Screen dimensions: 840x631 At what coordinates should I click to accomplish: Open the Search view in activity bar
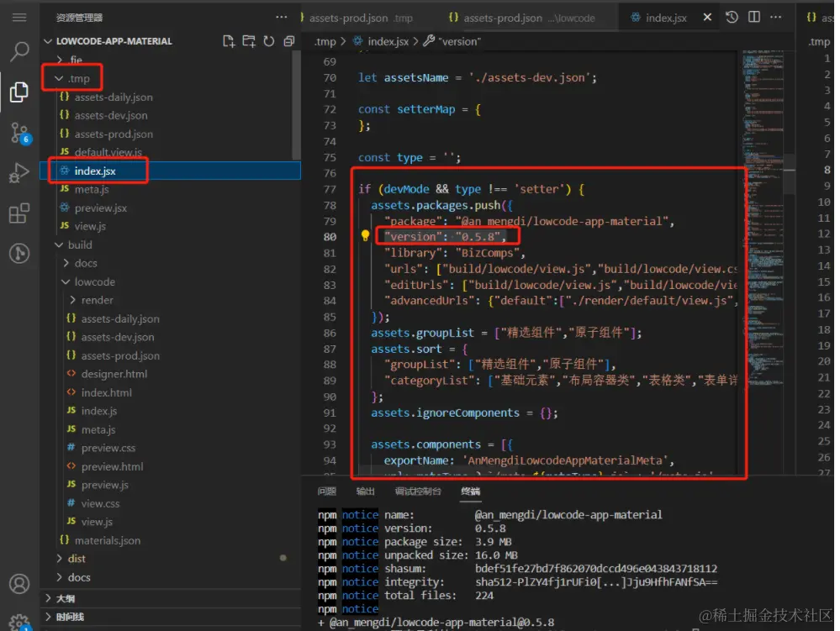coord(20,51)
